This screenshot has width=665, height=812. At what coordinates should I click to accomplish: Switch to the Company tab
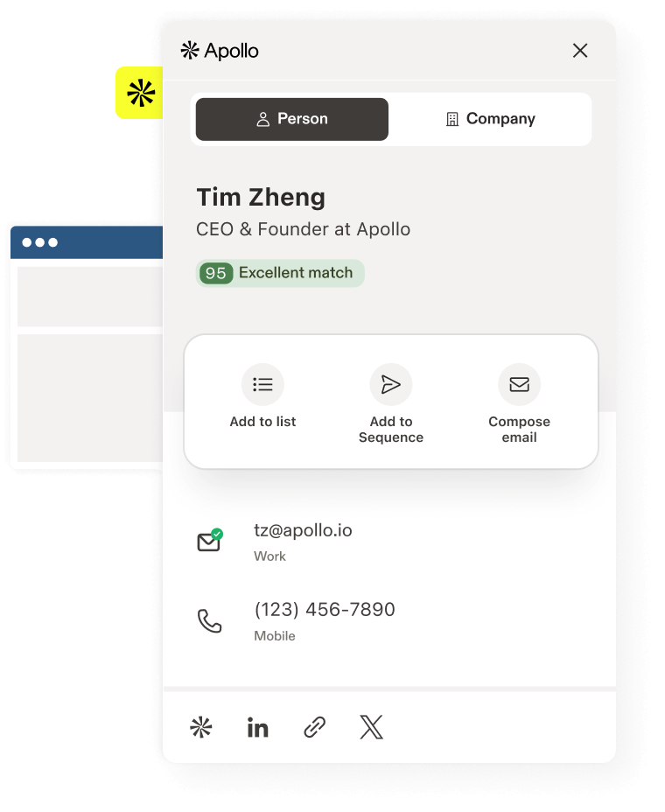pyautogui.click(x=490, y=119)
